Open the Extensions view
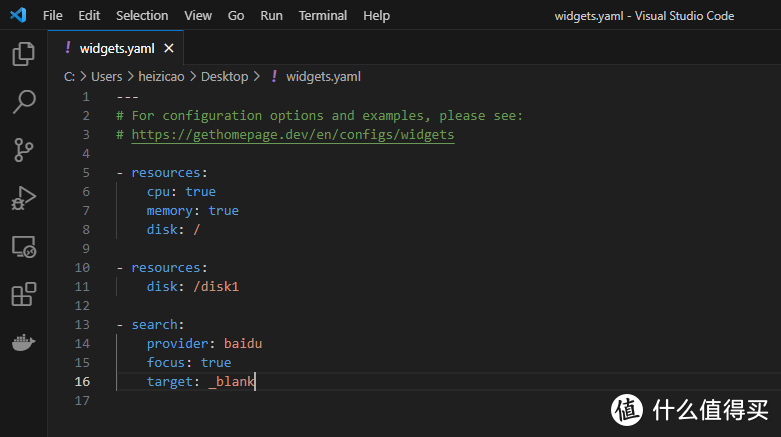 tap(23, 294)
